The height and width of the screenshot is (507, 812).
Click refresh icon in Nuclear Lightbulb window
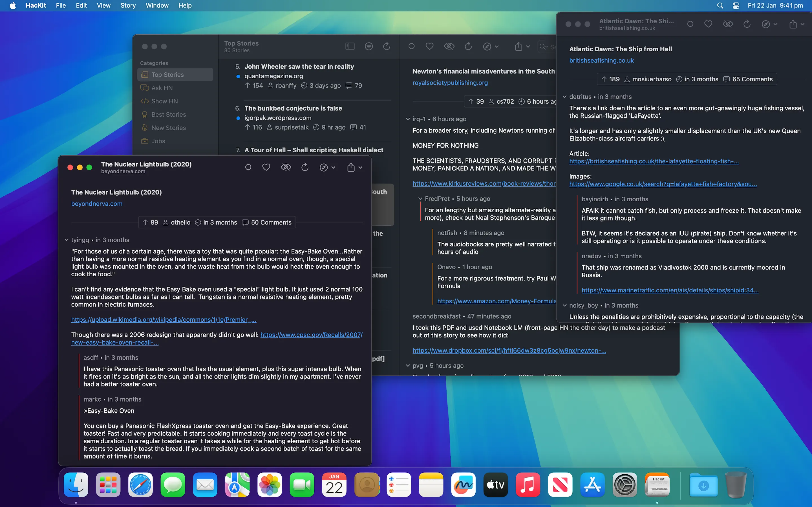point(305,167)
